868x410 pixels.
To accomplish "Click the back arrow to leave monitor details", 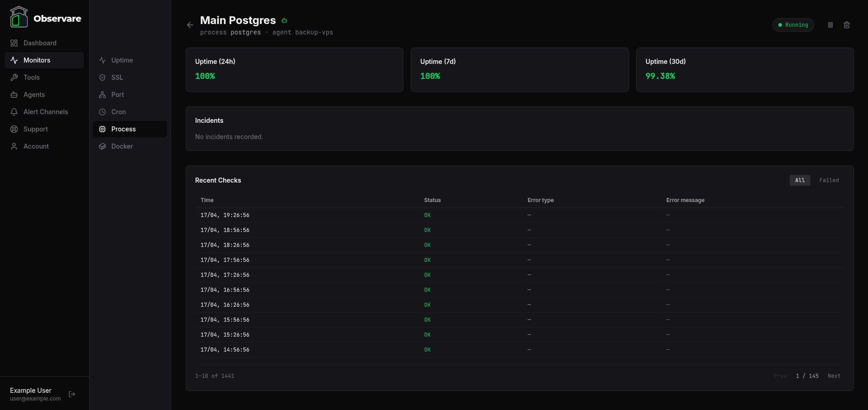I will point(190,25).
